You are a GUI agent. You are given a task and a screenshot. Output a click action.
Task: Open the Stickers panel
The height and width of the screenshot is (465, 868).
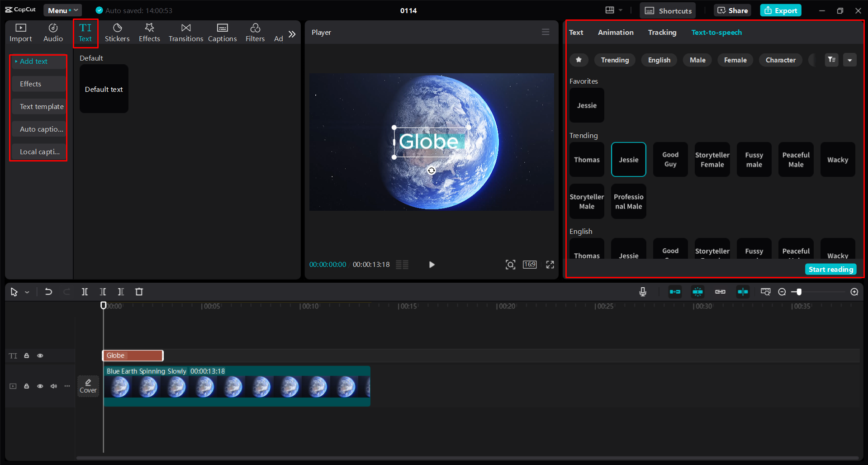(x=117, y=32)
